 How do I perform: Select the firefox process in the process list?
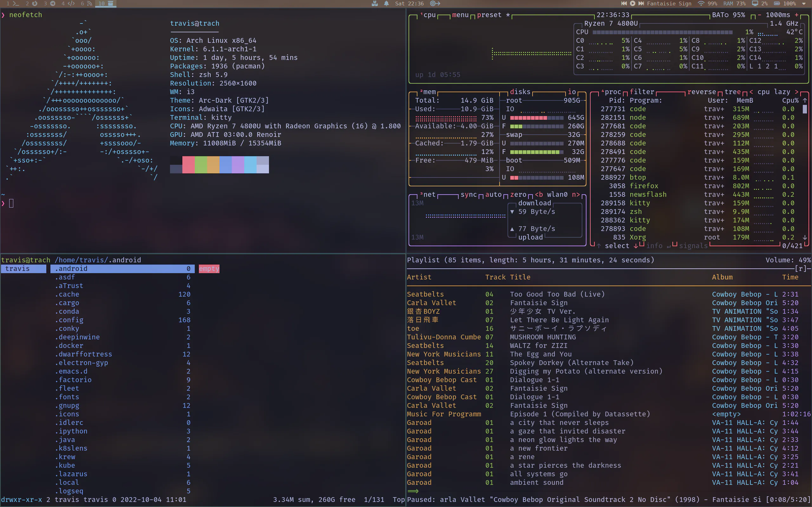(644, 186)
